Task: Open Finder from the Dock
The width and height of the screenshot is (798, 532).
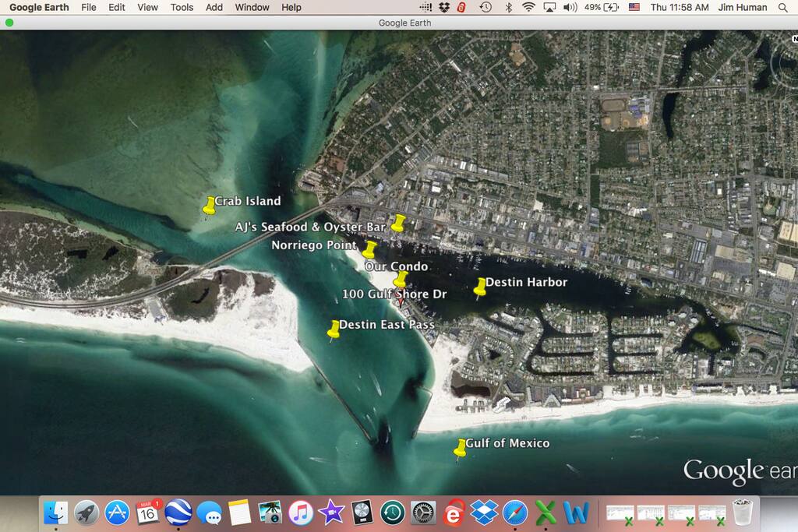Action: [56, 513]
